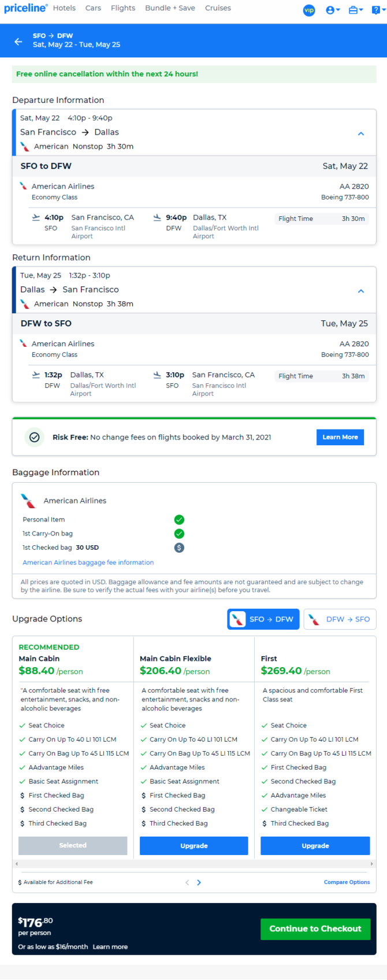Click the Learn More risk free button
Image resolution: width=387 pixels, height=980 pixels.
coord(340,437)
